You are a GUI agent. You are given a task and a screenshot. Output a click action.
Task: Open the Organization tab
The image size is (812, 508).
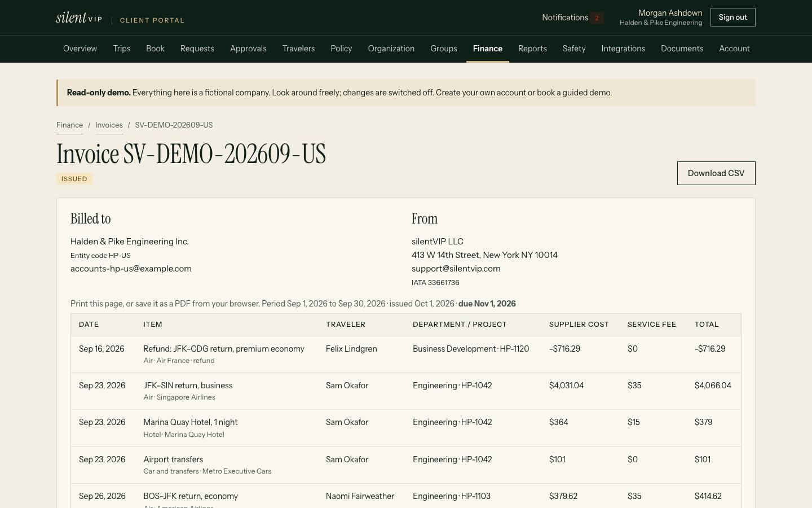pyautogui.click(x=391, y=49)
